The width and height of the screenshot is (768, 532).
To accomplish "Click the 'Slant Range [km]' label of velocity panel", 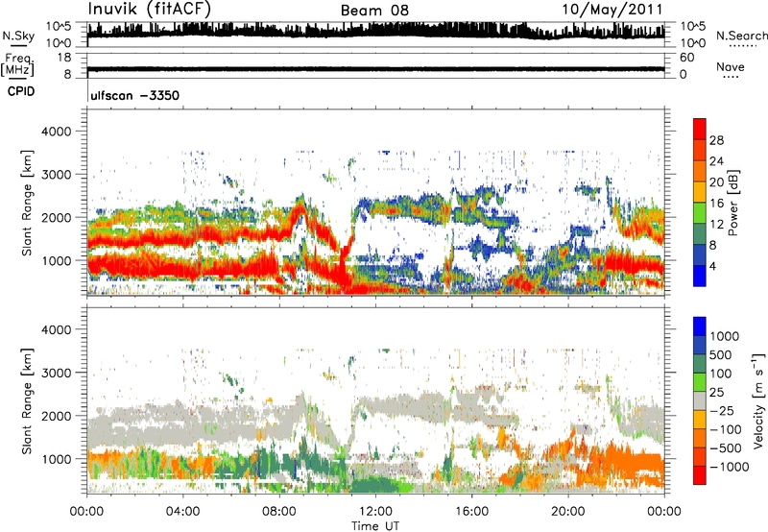I will (28, 401).
